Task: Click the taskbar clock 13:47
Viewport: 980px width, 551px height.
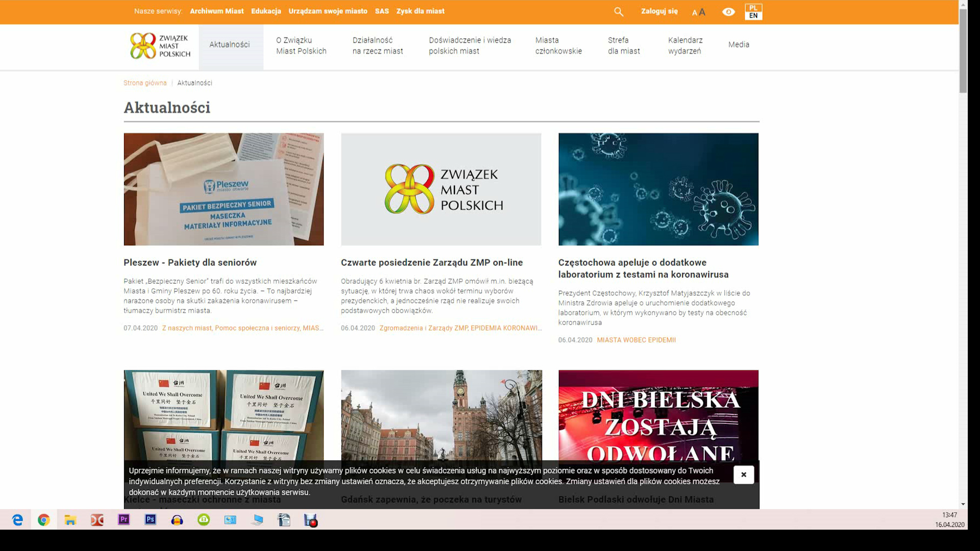Action: pyautogui.click(x=949, y=515)
